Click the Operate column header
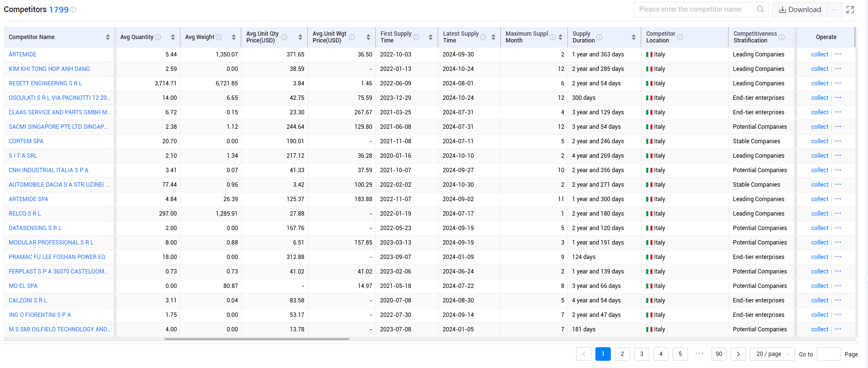The width and height of the screenshot is (868, 368). point(826,37)
